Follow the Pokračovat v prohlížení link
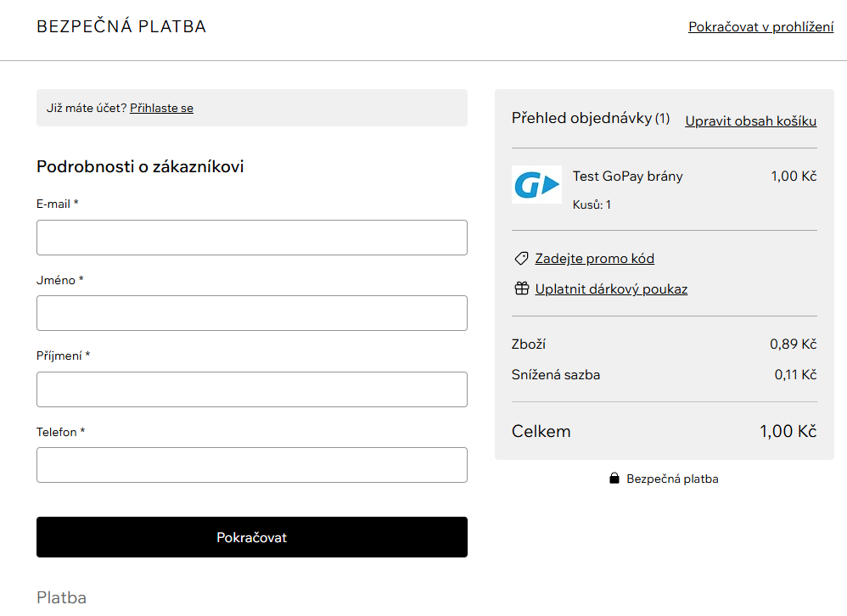 [x=760, y=27]
